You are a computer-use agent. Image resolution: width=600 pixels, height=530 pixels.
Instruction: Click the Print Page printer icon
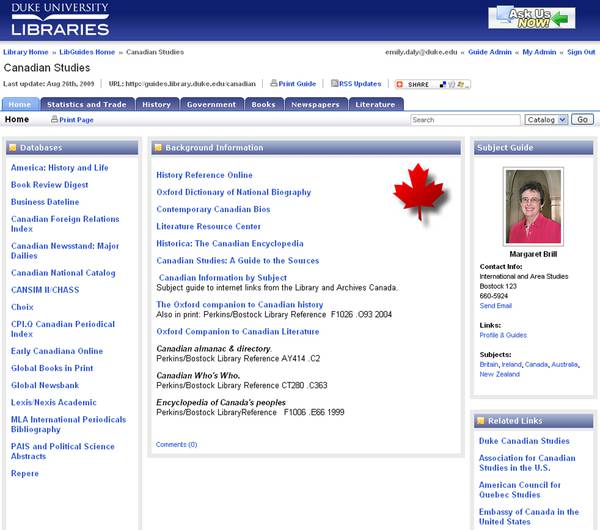click(x=55, y=120)
